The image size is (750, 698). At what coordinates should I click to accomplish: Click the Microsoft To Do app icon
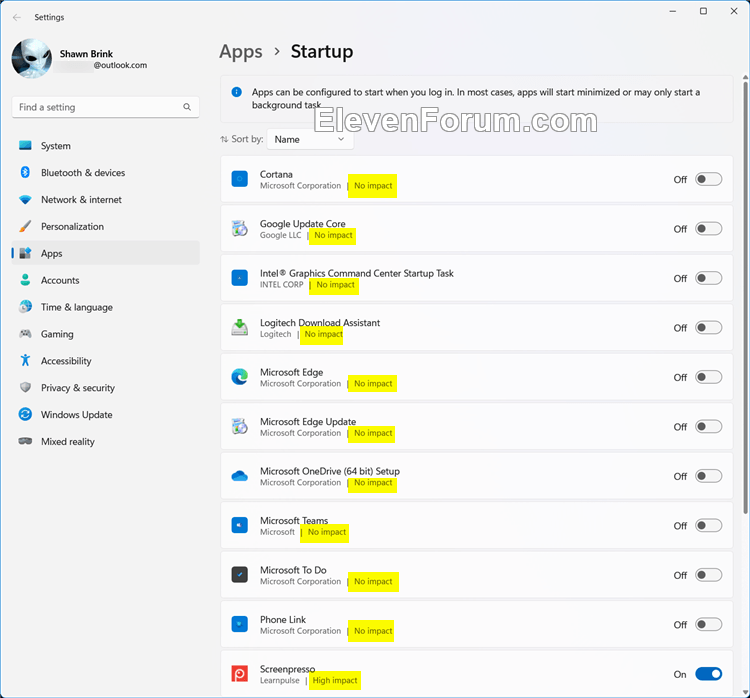point(240,575)
